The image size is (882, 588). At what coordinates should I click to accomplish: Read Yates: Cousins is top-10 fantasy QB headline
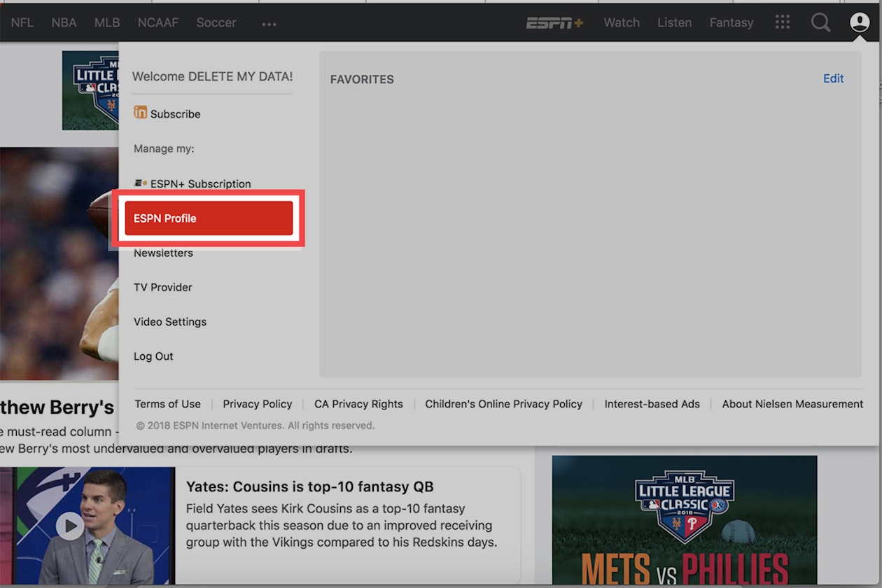(309, 486)
